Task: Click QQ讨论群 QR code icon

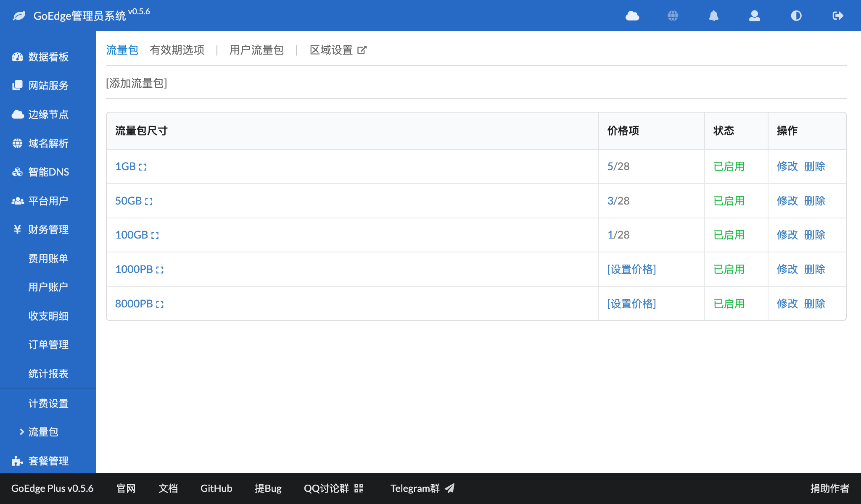Action: tap(359, 488)
